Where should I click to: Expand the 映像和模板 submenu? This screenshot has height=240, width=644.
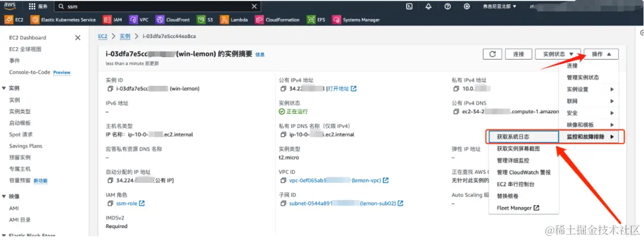click(590, 124)
